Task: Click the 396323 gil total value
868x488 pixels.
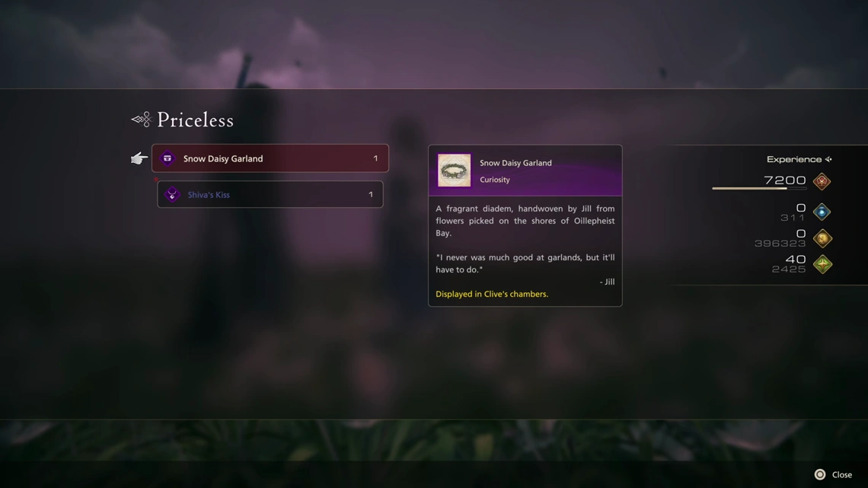Action: click(x=780, y=243)
